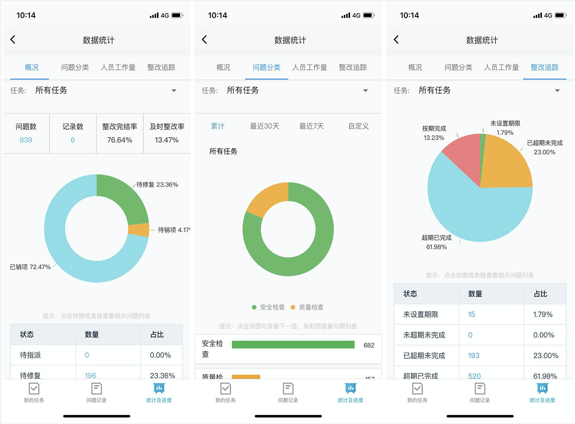Toggle 质量检查 legend entry

click(x=307, y=307)
